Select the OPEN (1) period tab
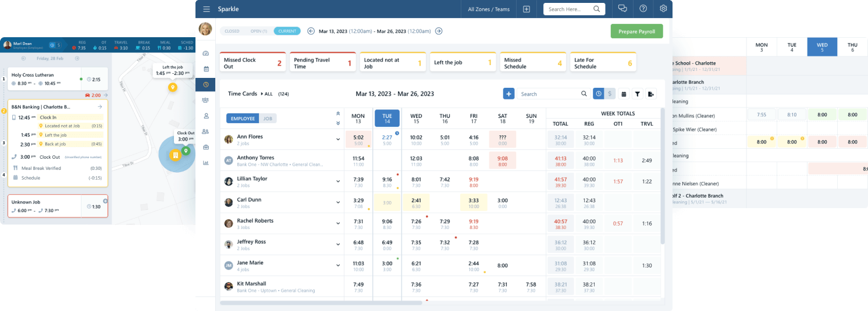Screen dimensions: 868x311 click(x=258, y=31)
